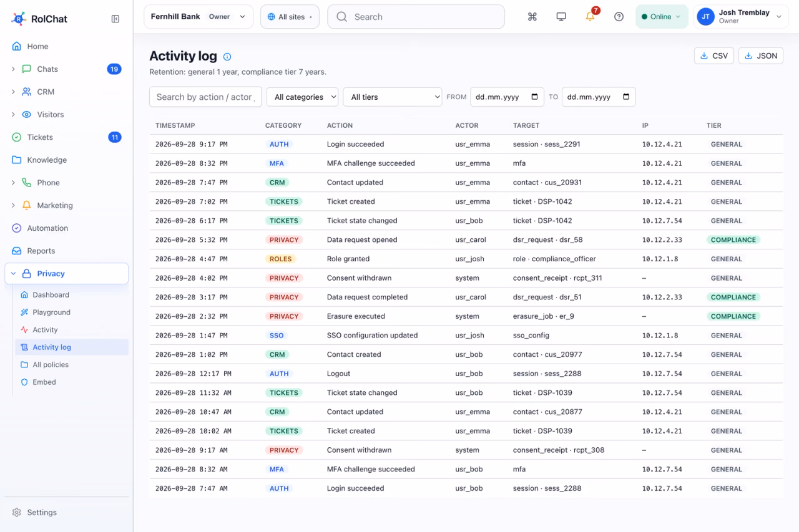Expand the CRM section chevron
Screen dimensions: 799x532
coord(13,92)
